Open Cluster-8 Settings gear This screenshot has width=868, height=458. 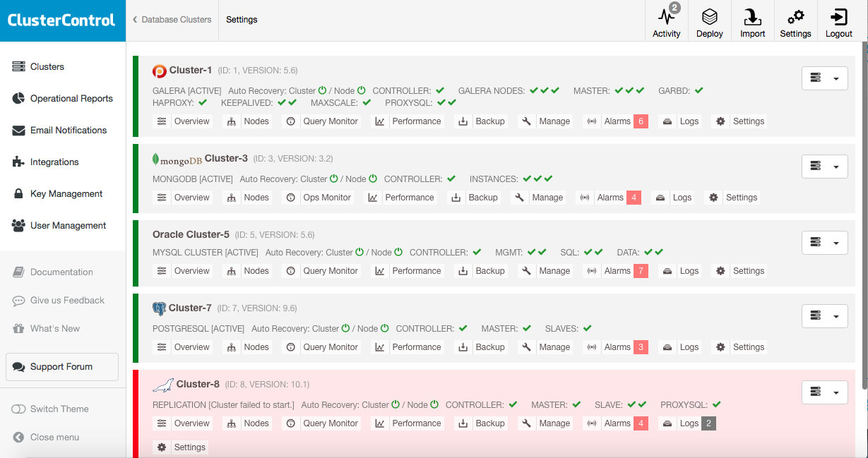162,447
